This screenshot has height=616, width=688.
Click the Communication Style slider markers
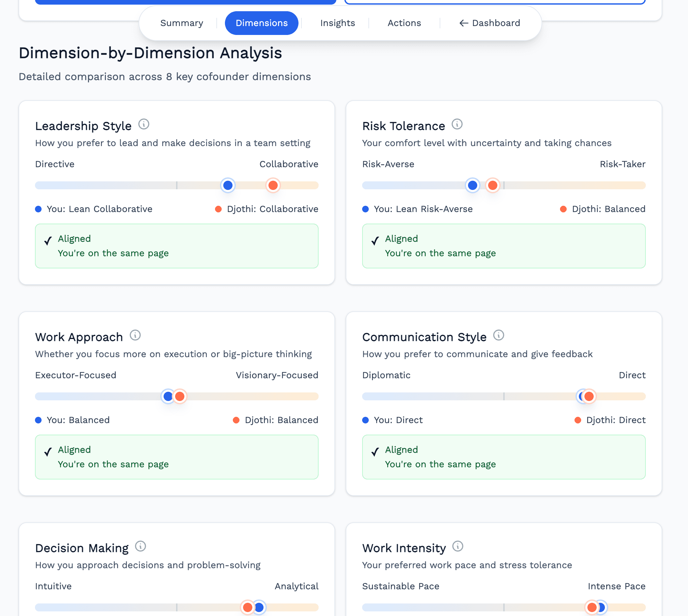pos(586,396)
